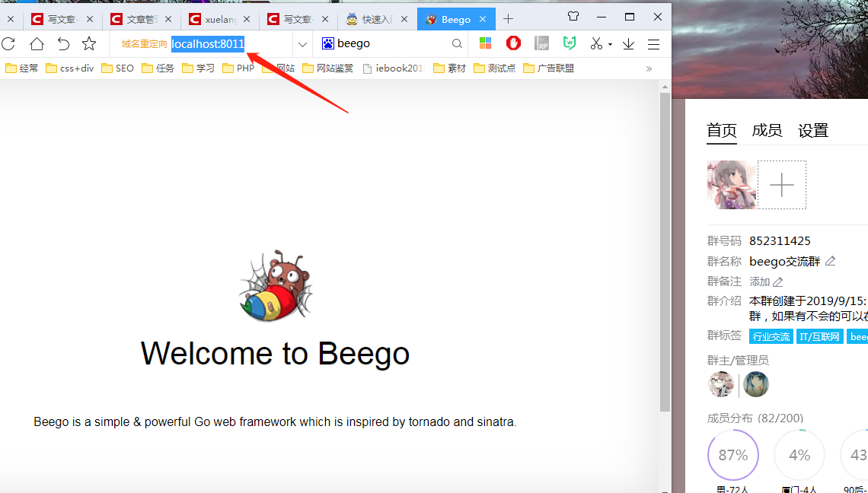
Task: Open the 学习 bookmarks folder
Action: coord(199,68)
